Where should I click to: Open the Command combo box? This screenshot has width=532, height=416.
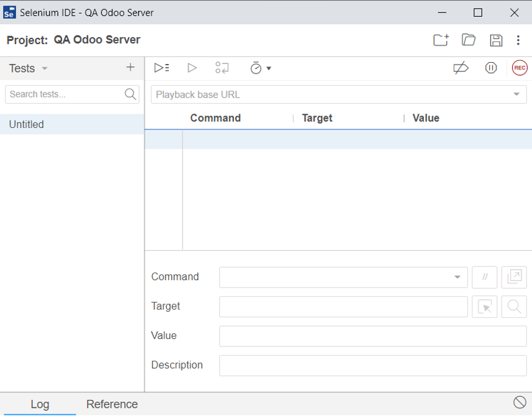coord(343,277)
